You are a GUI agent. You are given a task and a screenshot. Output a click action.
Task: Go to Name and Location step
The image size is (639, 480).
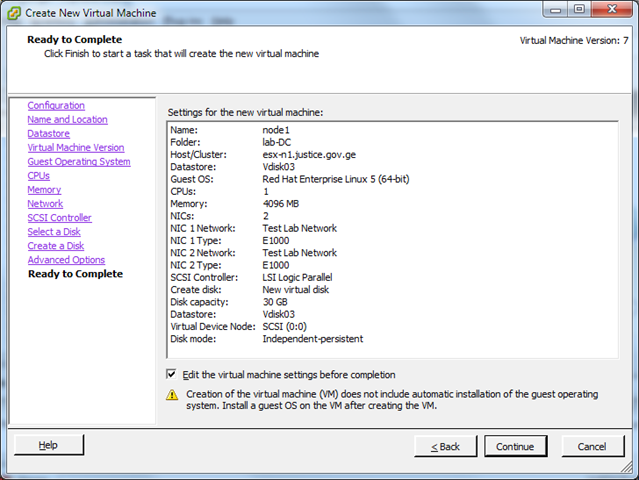67,119
